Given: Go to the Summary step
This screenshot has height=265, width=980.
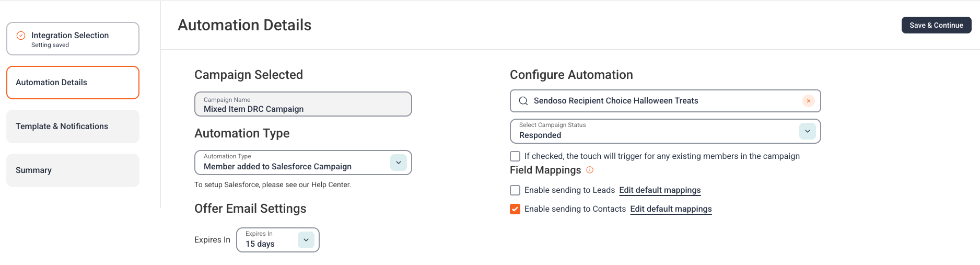Looking at the screenshot, I should point(73,170).
